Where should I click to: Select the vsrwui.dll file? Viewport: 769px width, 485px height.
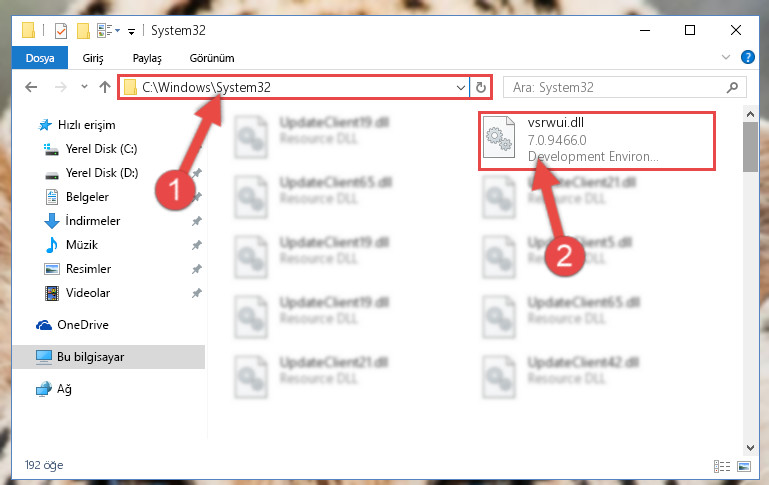(597, 141)
